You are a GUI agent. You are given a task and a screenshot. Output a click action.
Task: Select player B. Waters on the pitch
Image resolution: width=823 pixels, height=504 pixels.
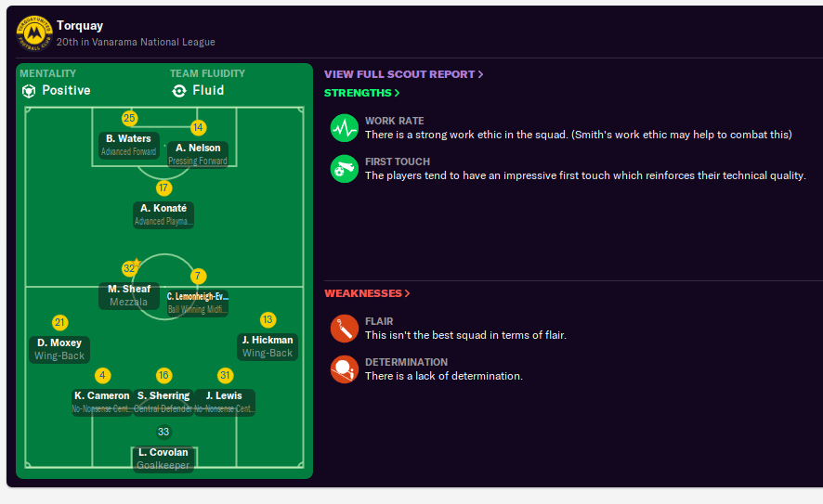coord(128,144)
